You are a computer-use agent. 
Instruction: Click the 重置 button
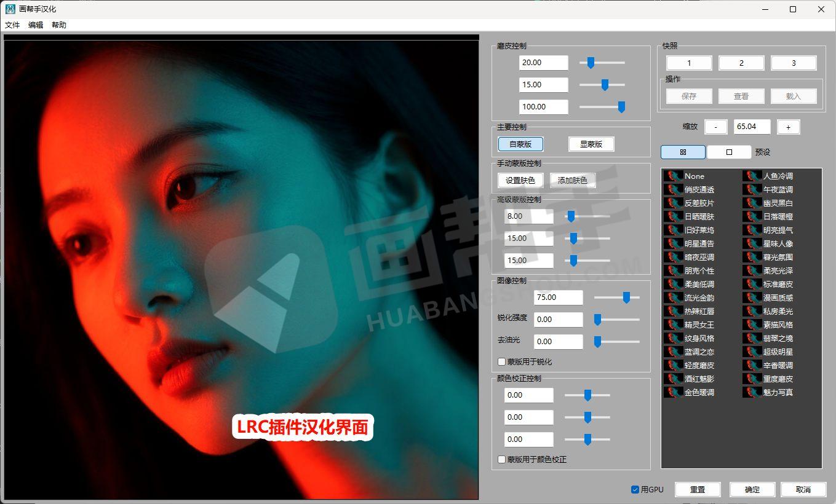pyautogui.click(x=698, y=490)
